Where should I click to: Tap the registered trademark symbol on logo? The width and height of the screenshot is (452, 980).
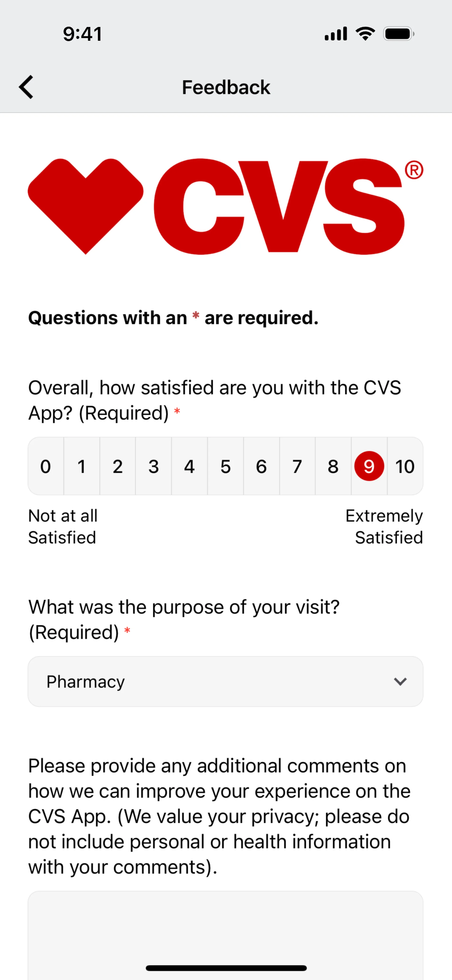(x=414, y=170)
